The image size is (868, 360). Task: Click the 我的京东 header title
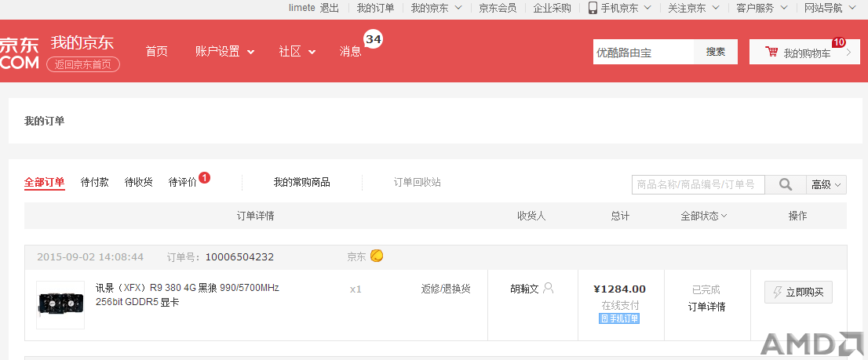(x=82, y=42)
